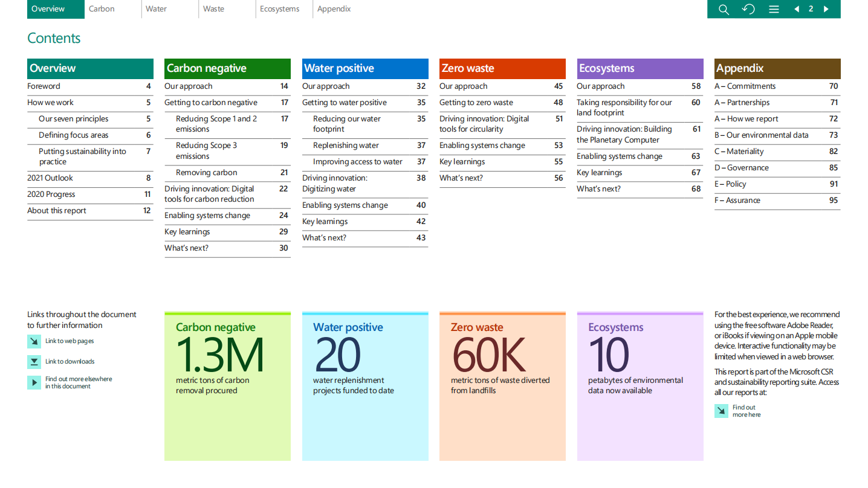The width and height of the screenshot is (868, 488).
Task: Open the Water tab
Action: 156,9
